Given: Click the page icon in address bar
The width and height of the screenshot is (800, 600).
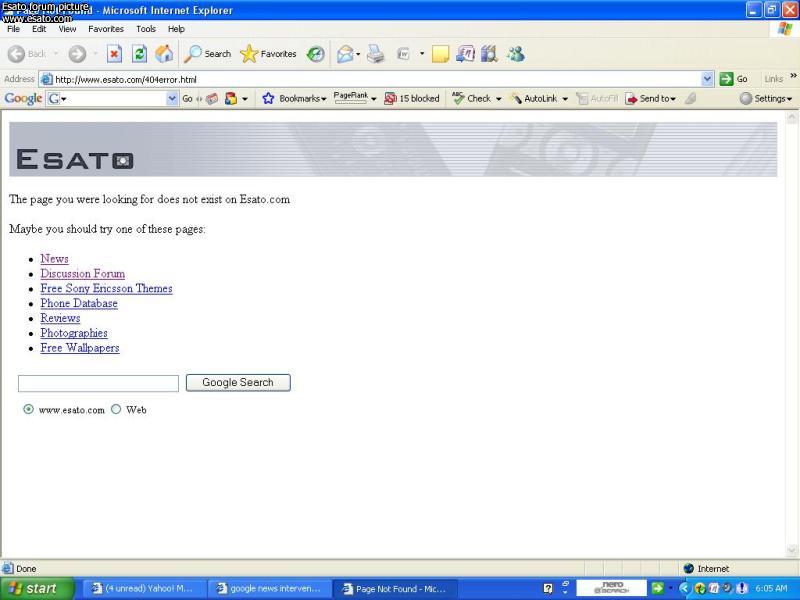Looking at the screenshot, I should (x=46, y=79).
